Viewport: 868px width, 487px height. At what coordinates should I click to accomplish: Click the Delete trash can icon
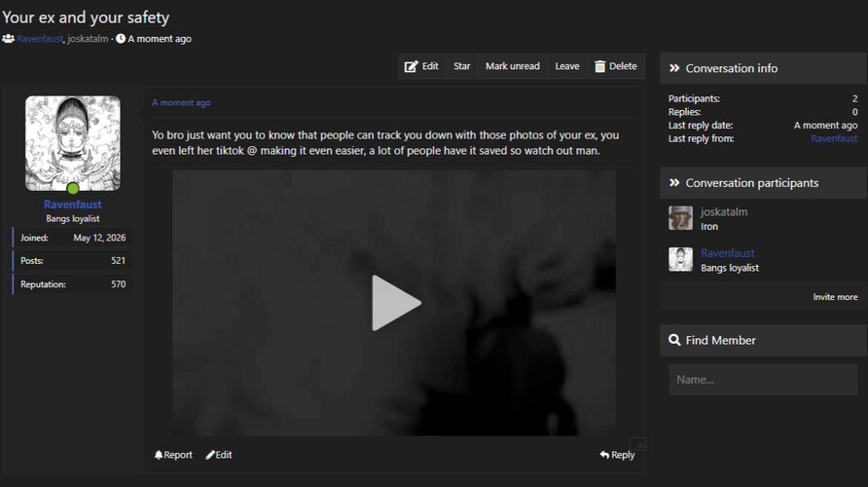tap(600, 66)
